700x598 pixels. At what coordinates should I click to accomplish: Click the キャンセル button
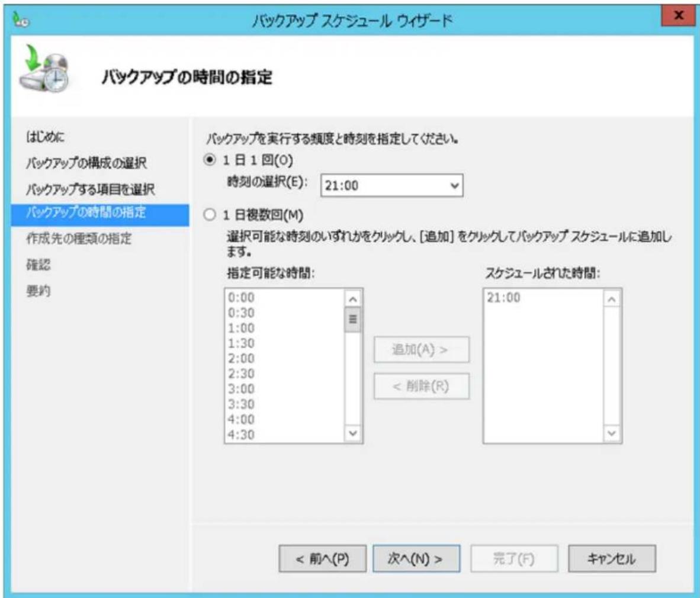click(x=612, y=558)
